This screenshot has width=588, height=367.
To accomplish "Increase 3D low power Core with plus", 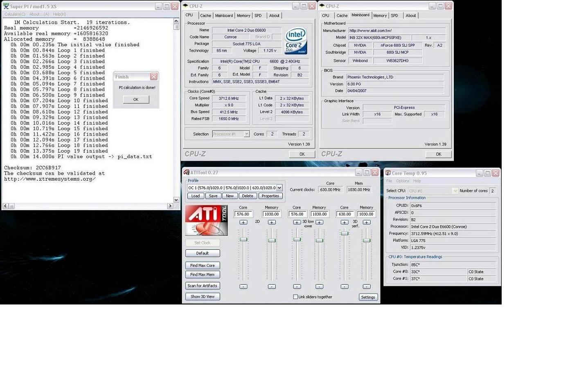I will 297,222.
